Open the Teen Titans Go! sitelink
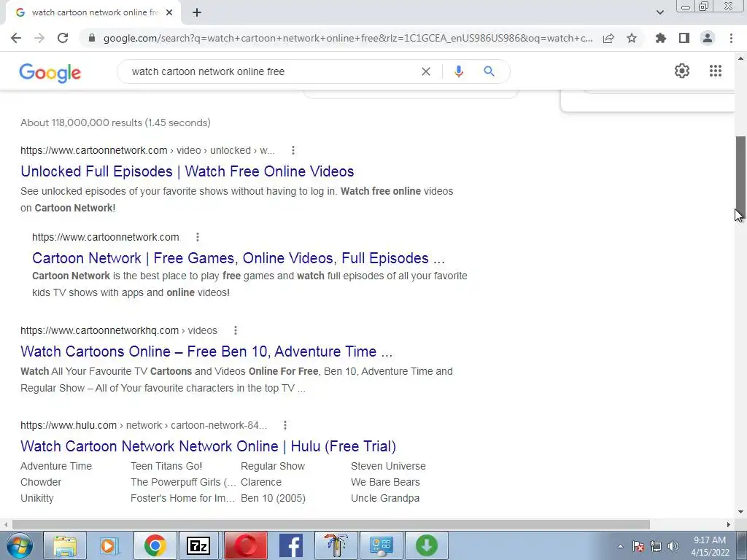The width and height of the screenshot is (747, 560). point(166,466)
